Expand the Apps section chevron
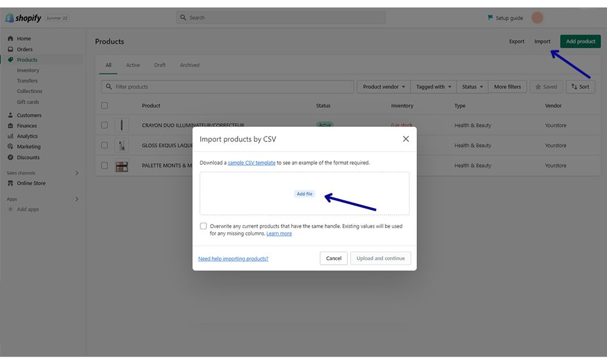 76,199
